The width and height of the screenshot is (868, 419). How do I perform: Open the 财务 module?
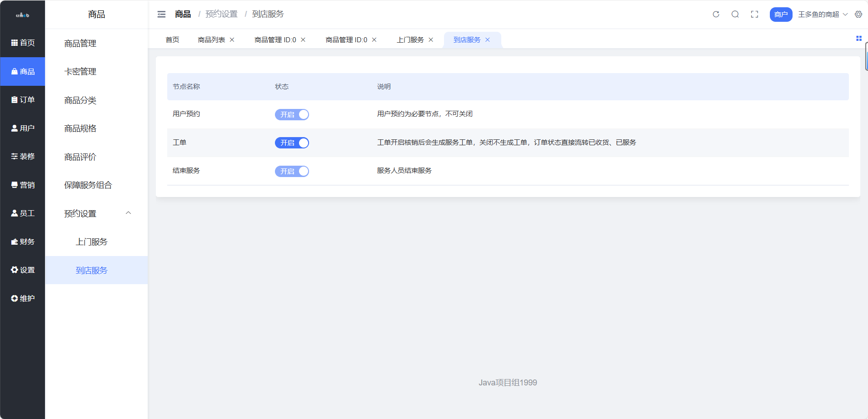(x=23, y=241)
